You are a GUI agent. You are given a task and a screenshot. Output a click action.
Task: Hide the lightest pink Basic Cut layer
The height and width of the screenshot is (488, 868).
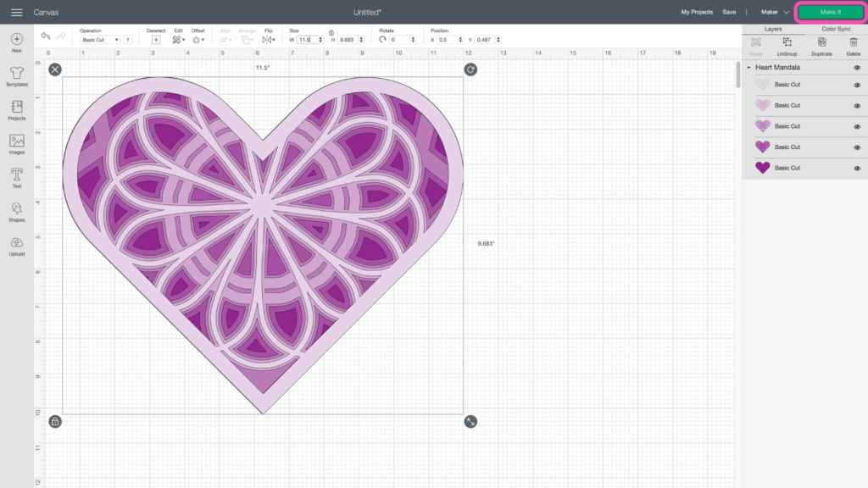coord(857,86)
